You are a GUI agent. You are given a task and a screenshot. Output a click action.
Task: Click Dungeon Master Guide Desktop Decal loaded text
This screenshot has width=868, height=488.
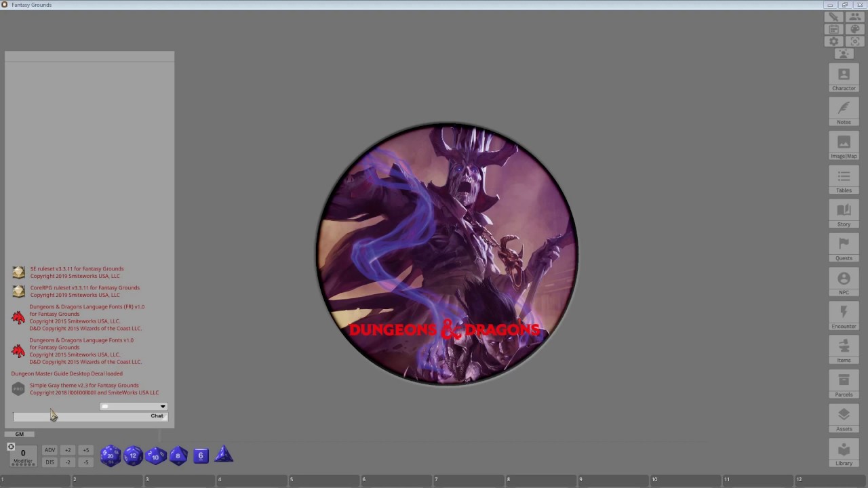[x=66, y=373]
